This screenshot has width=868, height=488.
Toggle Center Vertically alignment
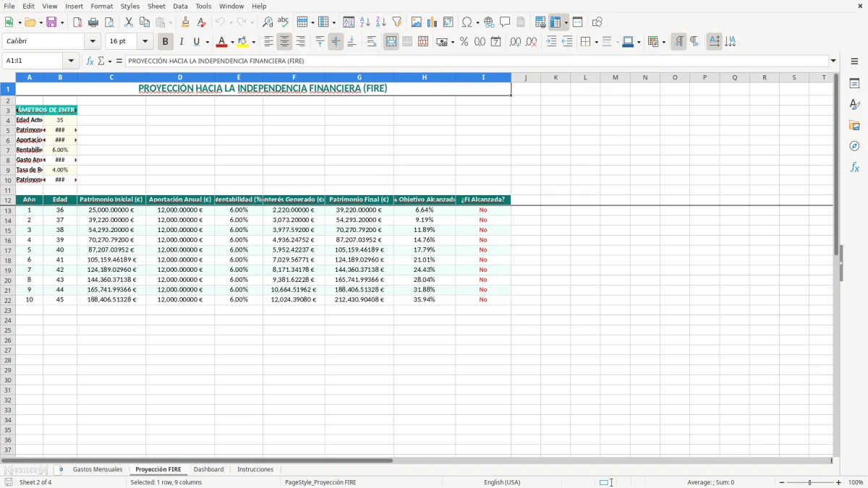pyautogui.click(x=336, y=42)
